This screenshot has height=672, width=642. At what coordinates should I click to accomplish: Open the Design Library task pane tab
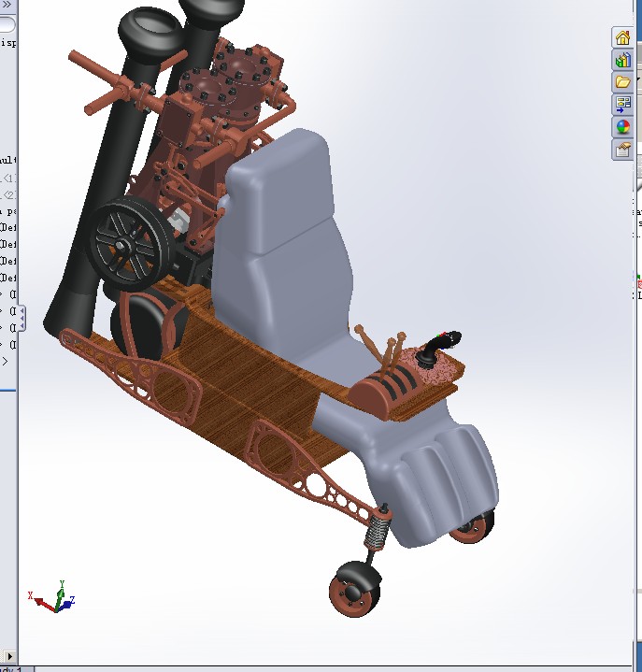pos(622,60)
